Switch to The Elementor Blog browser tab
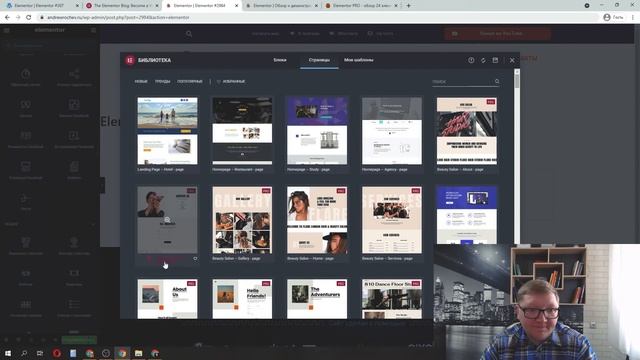Viewport: 640px width, 360px height. (122, 6)
